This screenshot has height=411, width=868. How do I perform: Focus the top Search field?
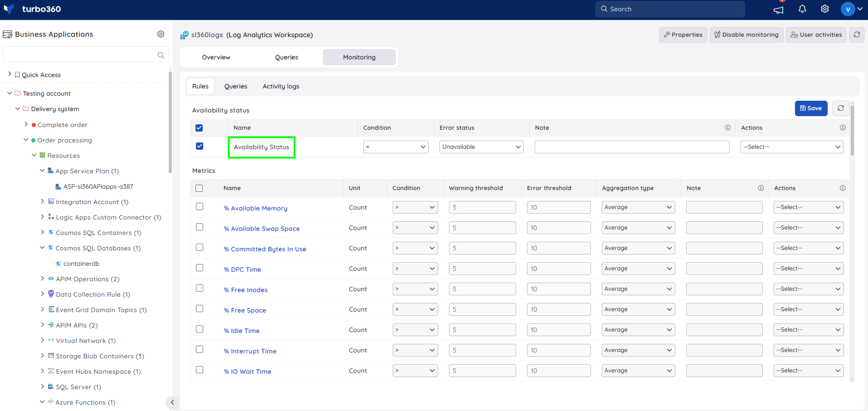click(x=670, y=9)
